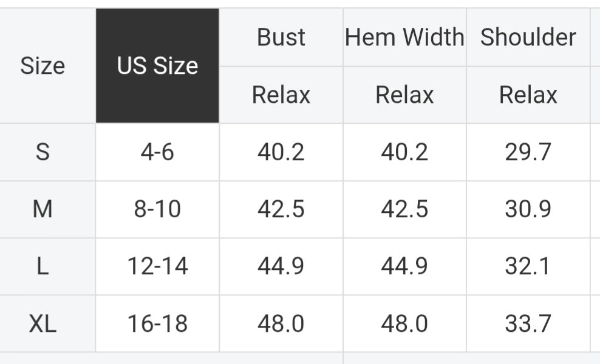
Task: Click the 42.5 hem width value
Action: tap(404, 209)
